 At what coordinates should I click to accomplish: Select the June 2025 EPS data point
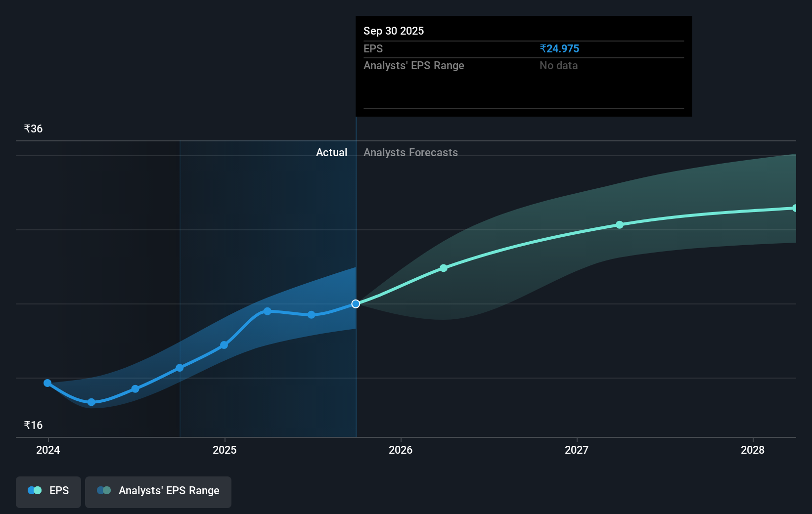pyautogui.click(x=311, y=314)
